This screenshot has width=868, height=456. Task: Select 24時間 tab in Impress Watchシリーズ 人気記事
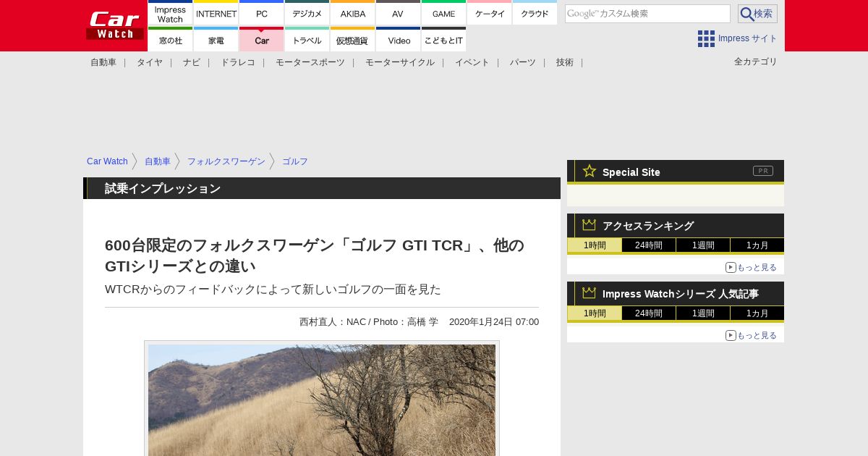[649, 313]
